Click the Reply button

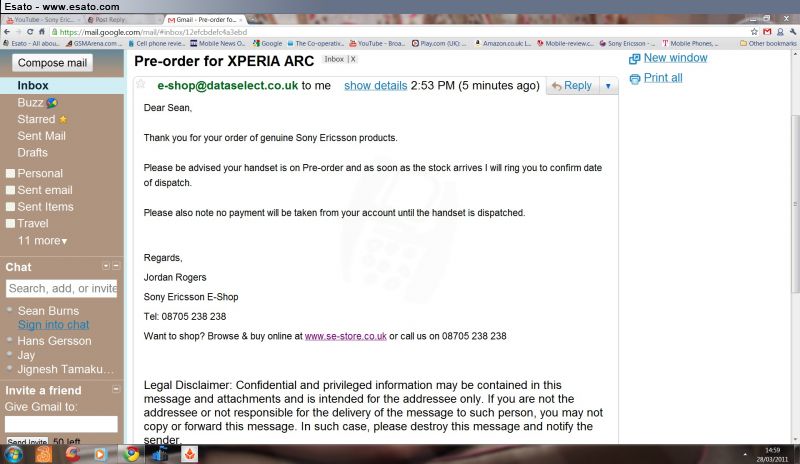(x=572, y=86)
